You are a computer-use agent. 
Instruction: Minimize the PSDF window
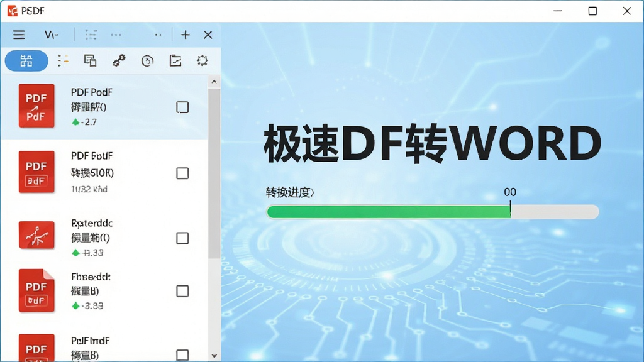point(557,11)
